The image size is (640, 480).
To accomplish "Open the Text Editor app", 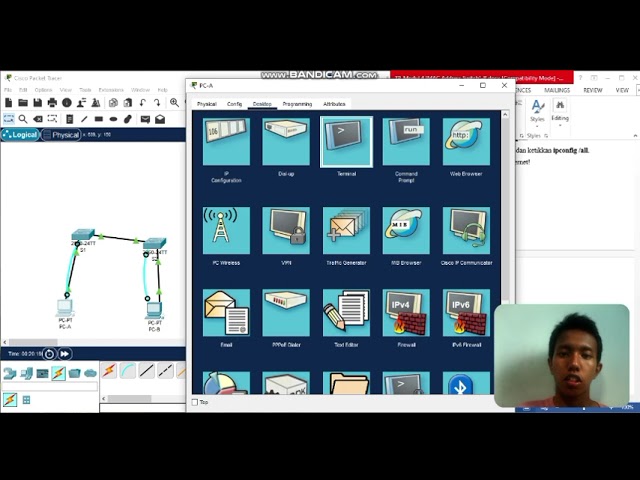I will tap(346, 313).
